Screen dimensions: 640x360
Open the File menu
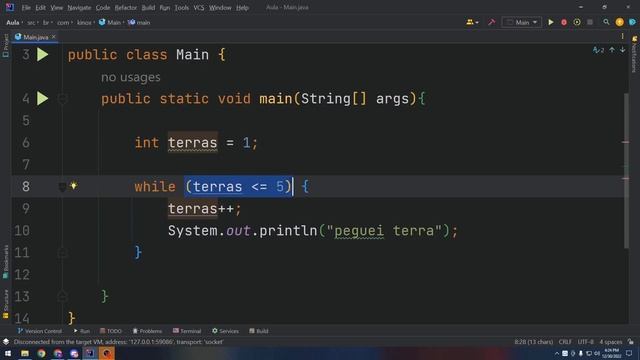(26, 7)
